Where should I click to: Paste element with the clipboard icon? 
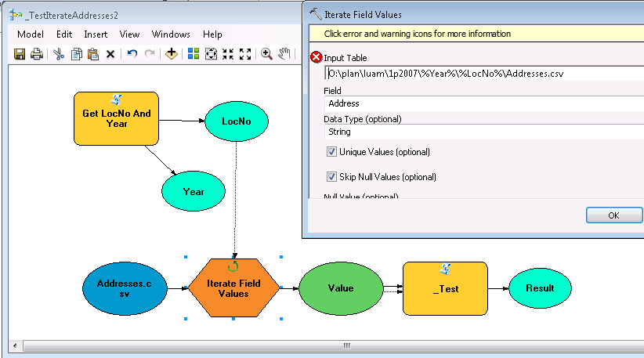[93, 54]
